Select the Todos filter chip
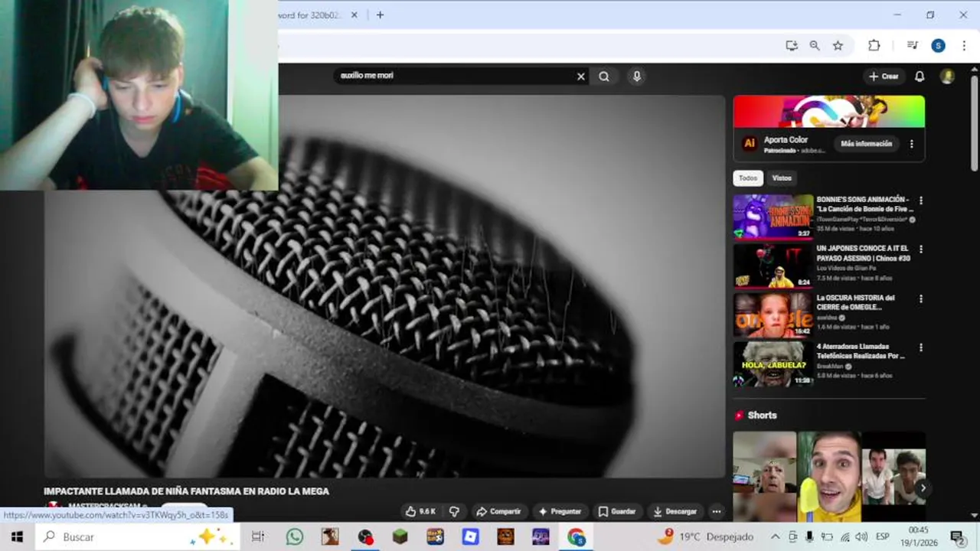The height and width of the screenshot is (551, 980). (748, 178)
